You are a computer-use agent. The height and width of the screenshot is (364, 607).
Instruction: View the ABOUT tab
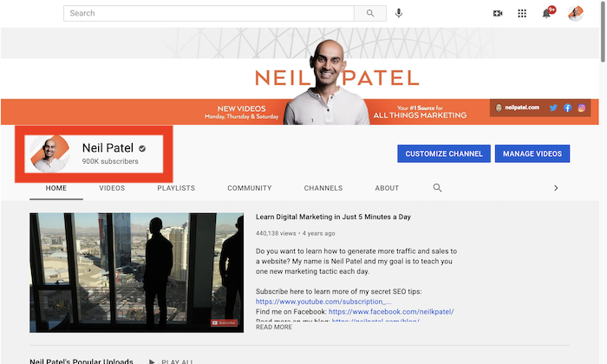tap(387, 188)
